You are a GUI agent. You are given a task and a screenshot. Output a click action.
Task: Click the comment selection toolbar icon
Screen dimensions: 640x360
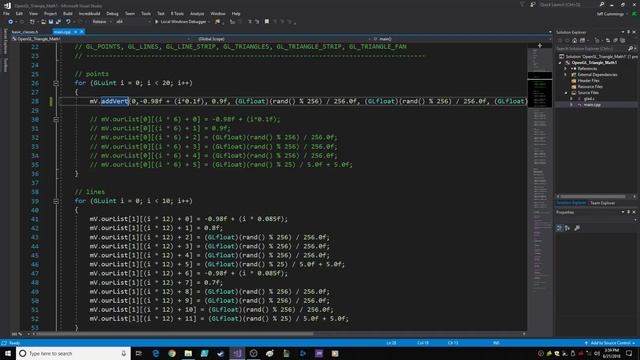coord(250,22)
